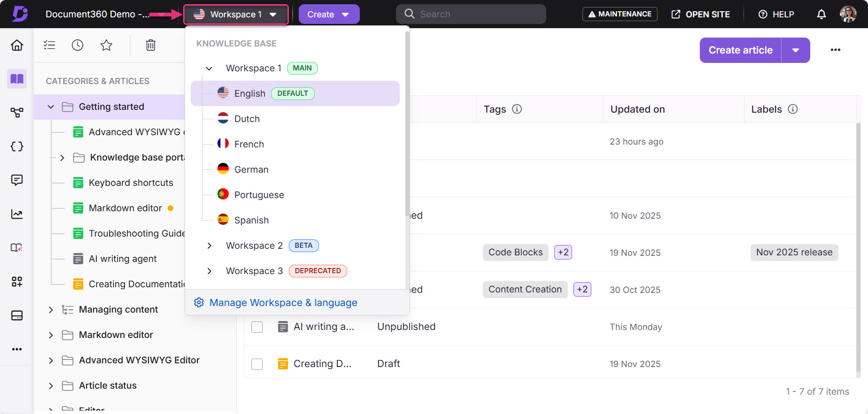Expand the Article status category chevron
The image size is (868, 414).
pyautogui.click(x=51, y=385)
